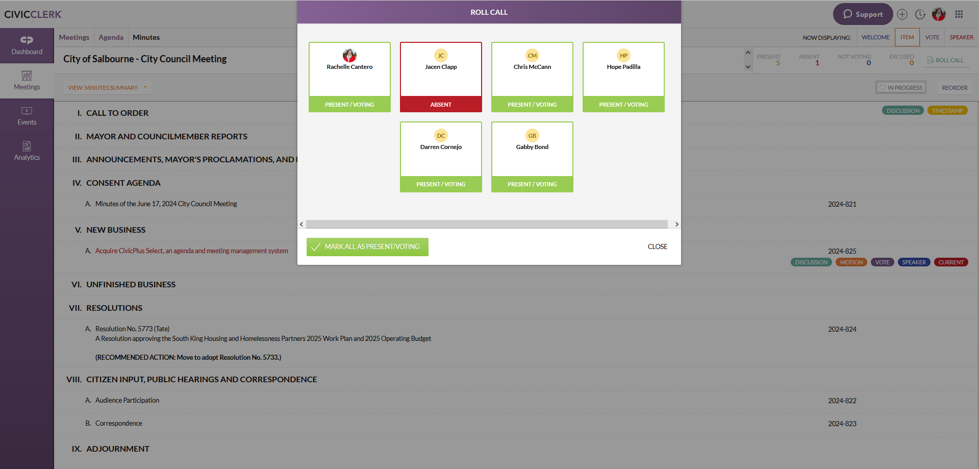980x469 pixels.
Task: Open the Meetings section in the sidebar
Action: click(x=27, y=81)
